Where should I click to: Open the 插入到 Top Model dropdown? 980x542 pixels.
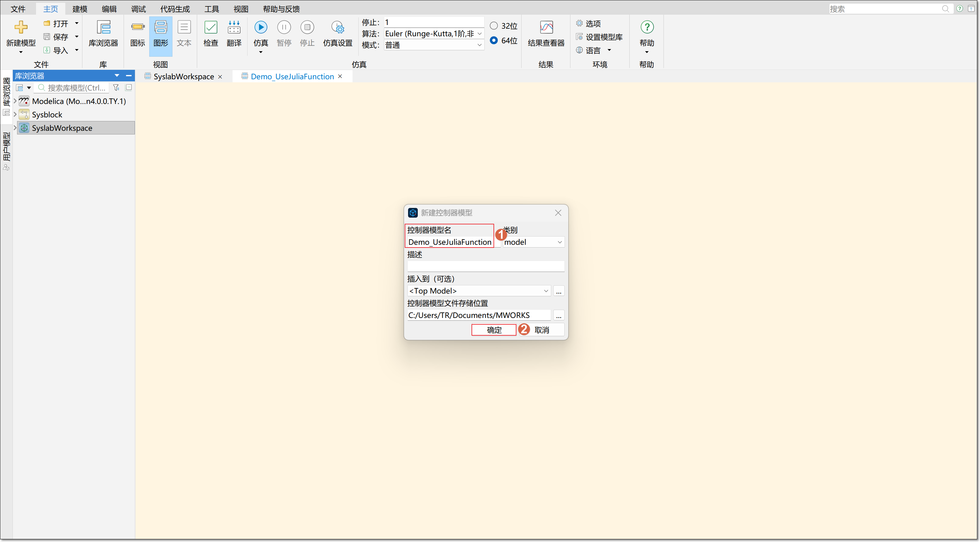coord(479,291)
